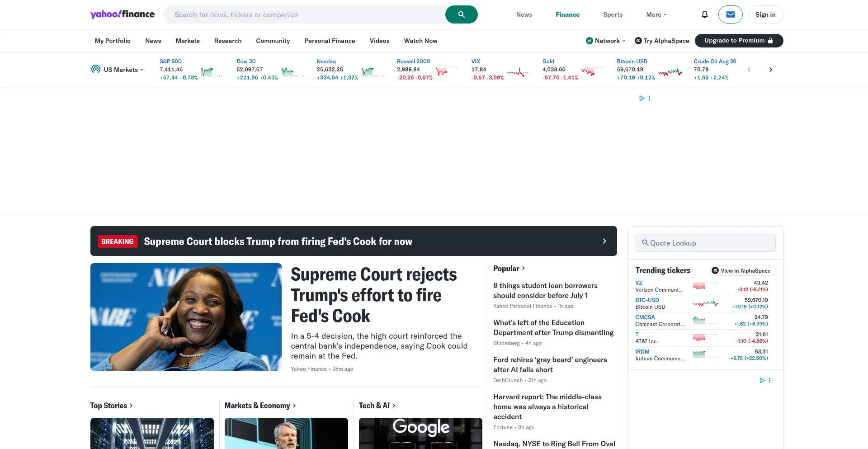Screen dimensions: 868x449
Task: Expand the Markets & Economy section
Action: coord(260,406)
